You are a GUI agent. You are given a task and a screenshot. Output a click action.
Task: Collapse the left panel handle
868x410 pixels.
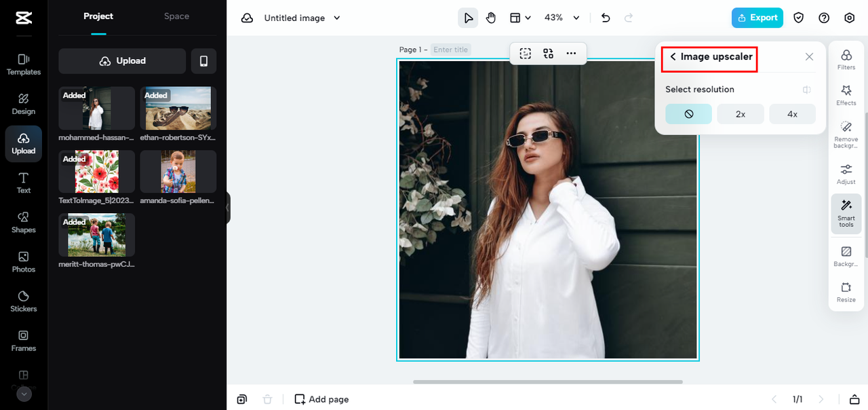[x=229, y=207]
